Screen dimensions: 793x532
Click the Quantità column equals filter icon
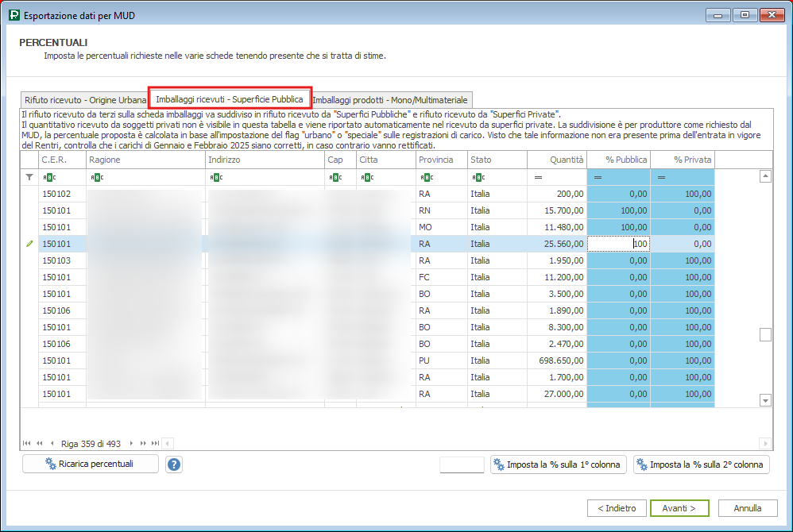tap(538, 177)
